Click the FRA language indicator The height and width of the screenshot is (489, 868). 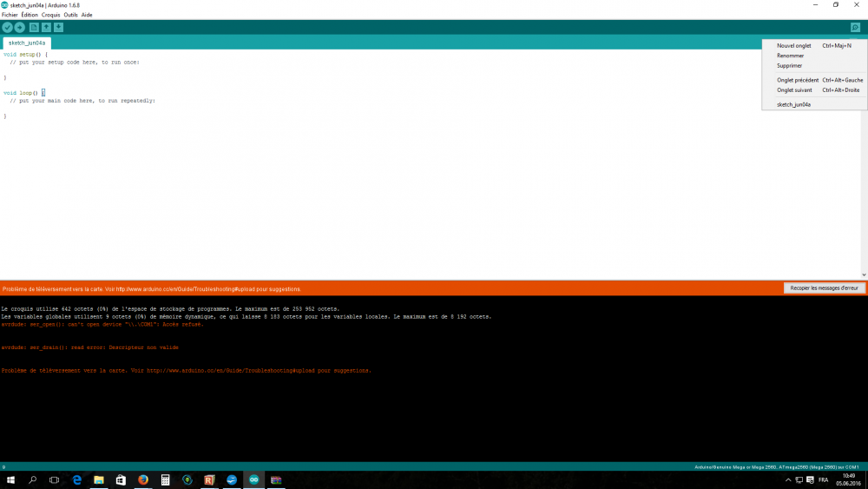[823, 480]
